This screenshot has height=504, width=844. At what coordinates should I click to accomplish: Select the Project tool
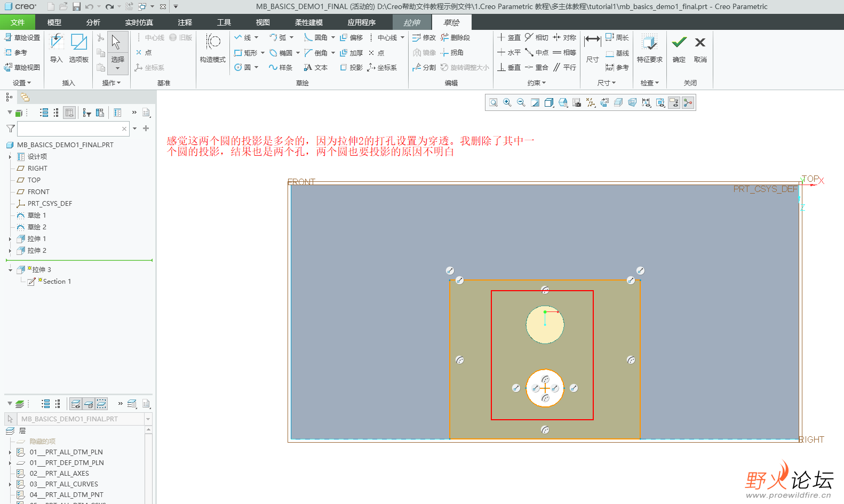coord(352,67)
